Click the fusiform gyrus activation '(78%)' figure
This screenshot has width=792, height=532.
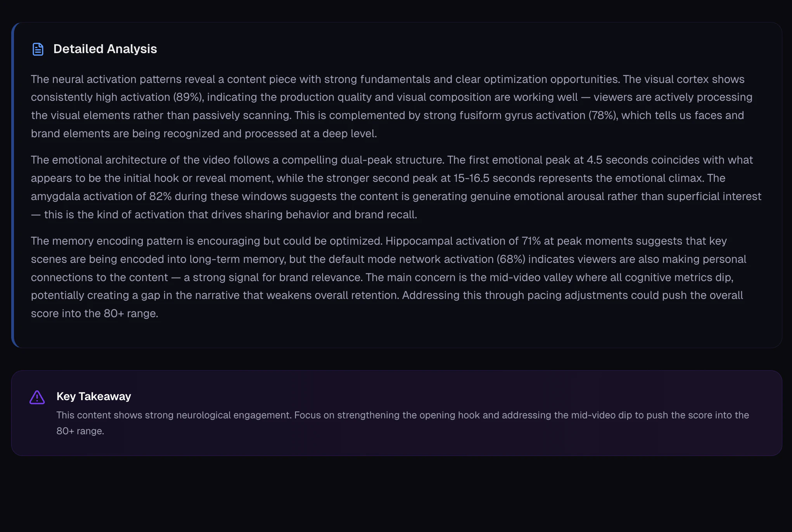point(603,116)
